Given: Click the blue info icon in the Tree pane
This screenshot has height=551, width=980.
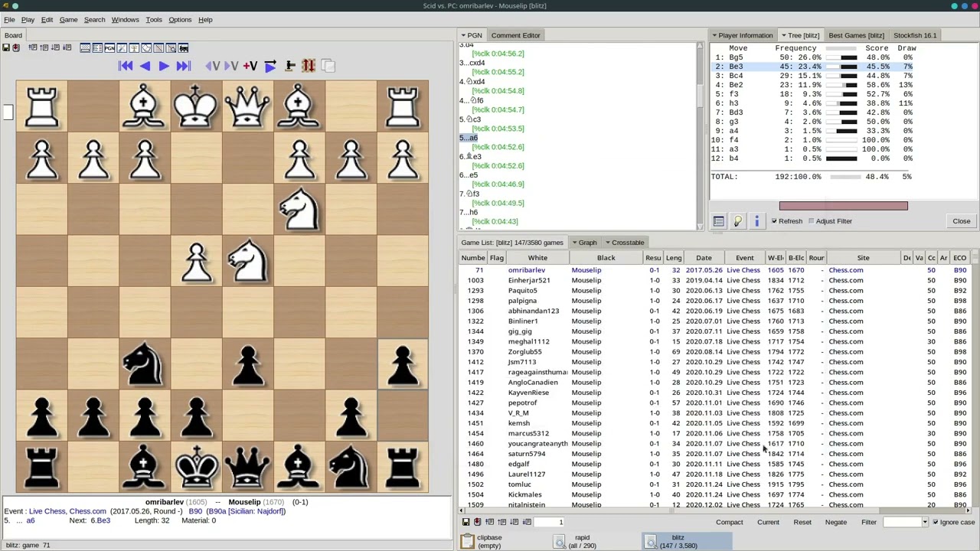Looking at the screenshot, I should pyautogui.click(x=756, y=221).
